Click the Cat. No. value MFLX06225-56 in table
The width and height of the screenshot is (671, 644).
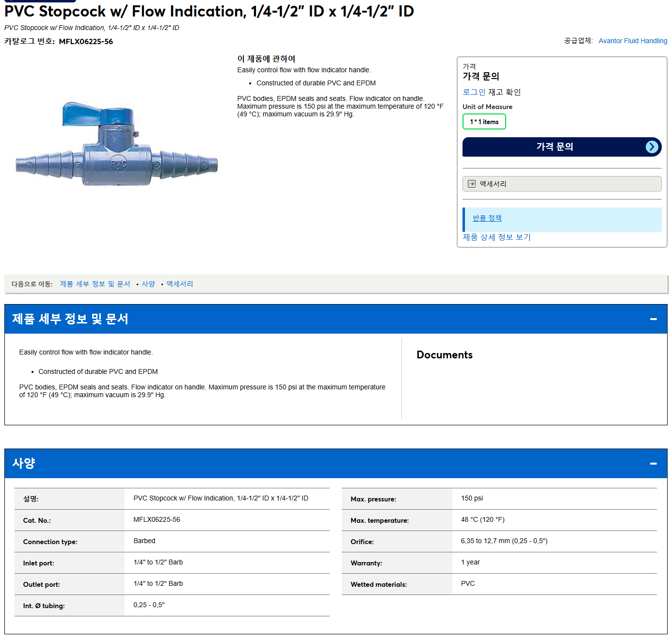157,520
